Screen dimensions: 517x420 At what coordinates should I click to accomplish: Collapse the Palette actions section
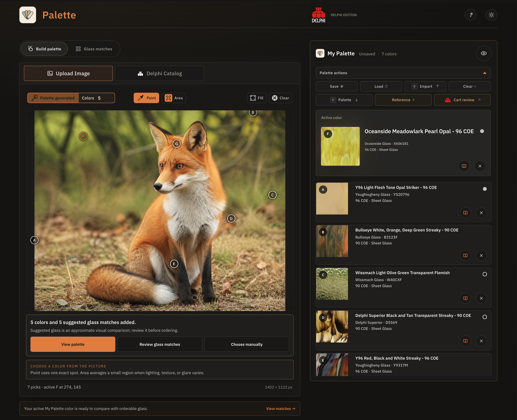pos(403,73)
